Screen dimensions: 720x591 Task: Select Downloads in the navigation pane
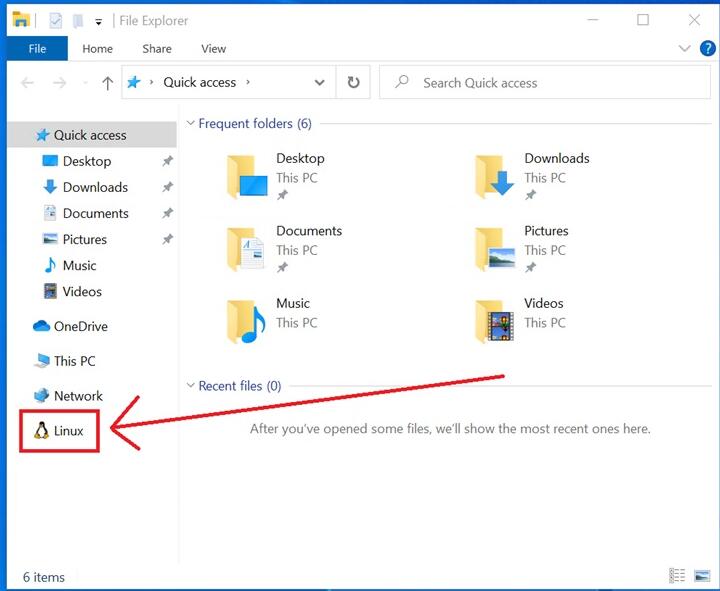95,187
